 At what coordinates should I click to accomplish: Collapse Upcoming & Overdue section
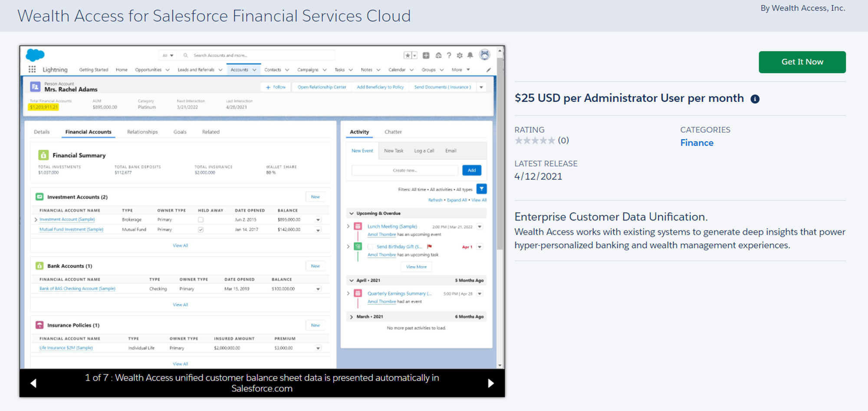pos(352,213)
